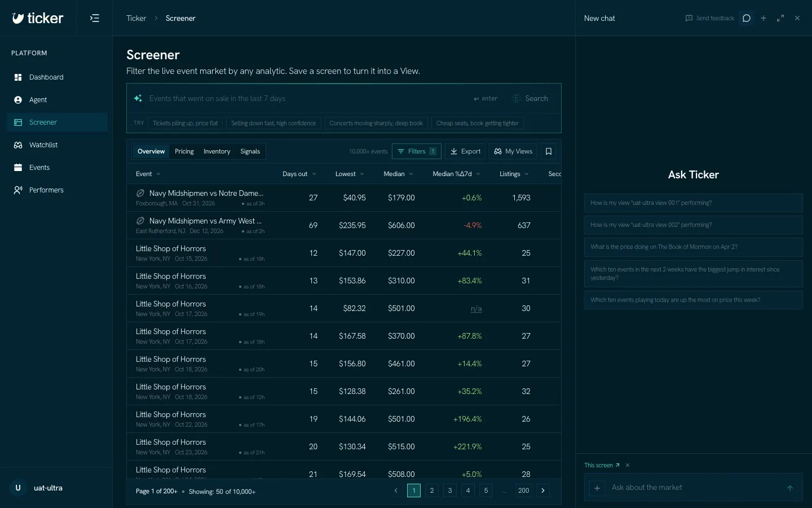Open the 'This screen' context link
The width and height of the screenshot is (812, 508).
tap(602, 465)
